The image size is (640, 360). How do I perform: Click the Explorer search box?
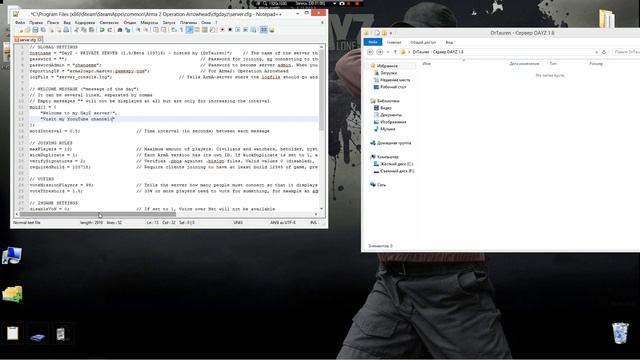coord(626,52)
